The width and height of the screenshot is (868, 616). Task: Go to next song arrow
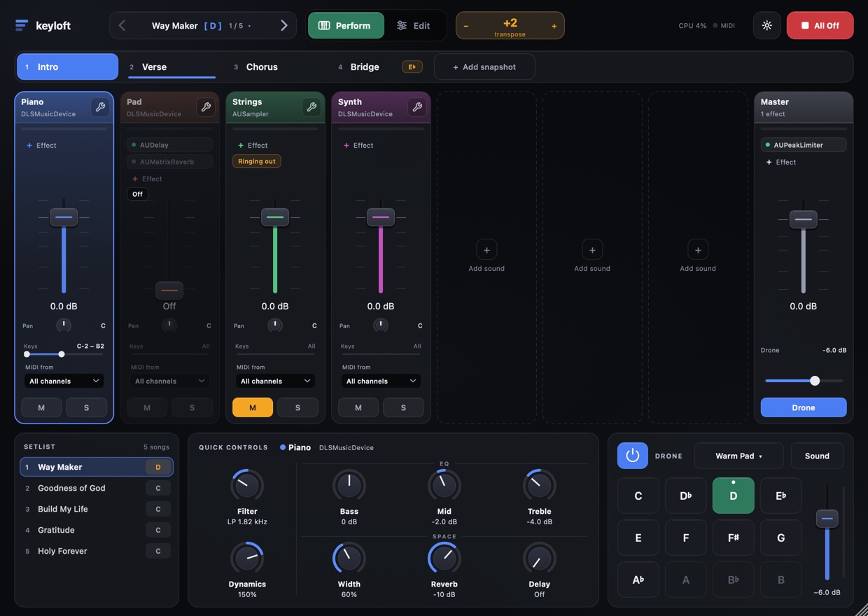point(283,26)
